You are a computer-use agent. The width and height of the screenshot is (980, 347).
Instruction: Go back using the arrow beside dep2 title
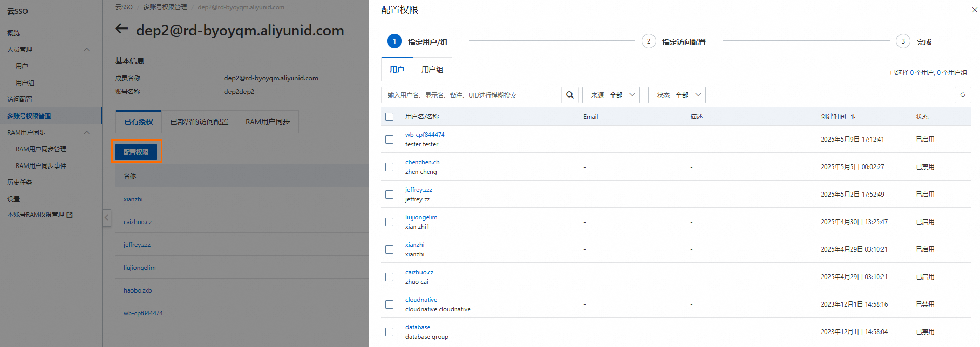pyautogui.click(x=121, y=29)
